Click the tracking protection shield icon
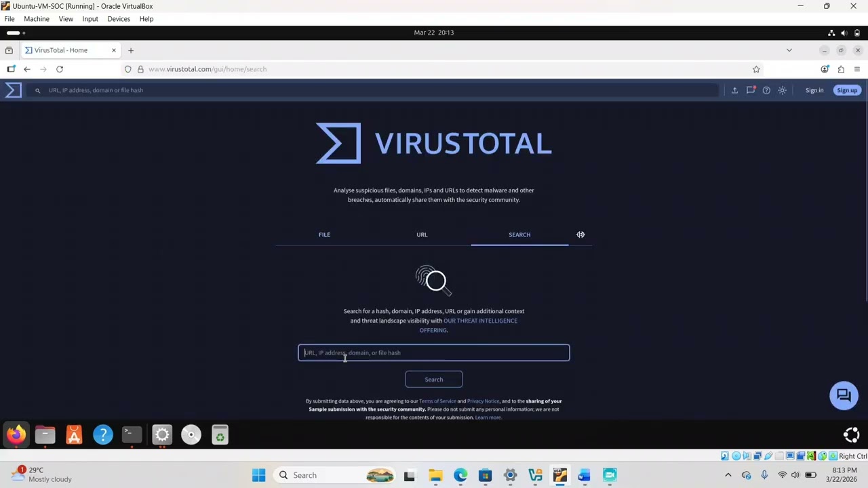 tap(127, 69)
